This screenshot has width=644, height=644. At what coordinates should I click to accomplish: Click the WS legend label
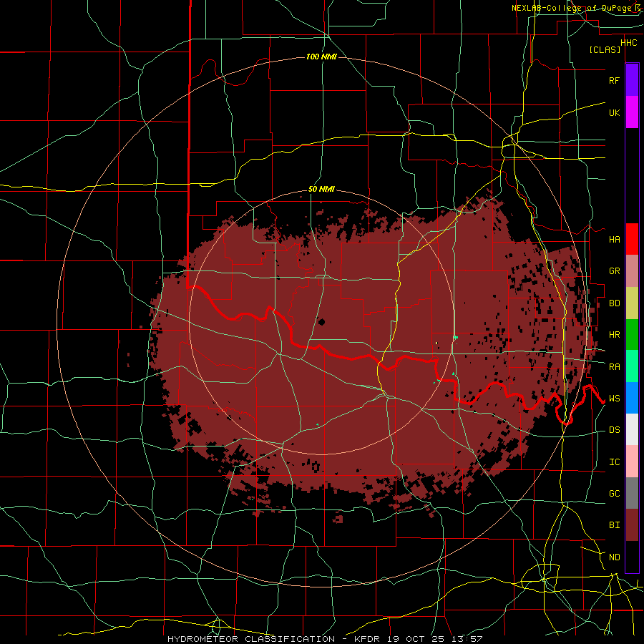pyautogui.click(x=614, y=399)
